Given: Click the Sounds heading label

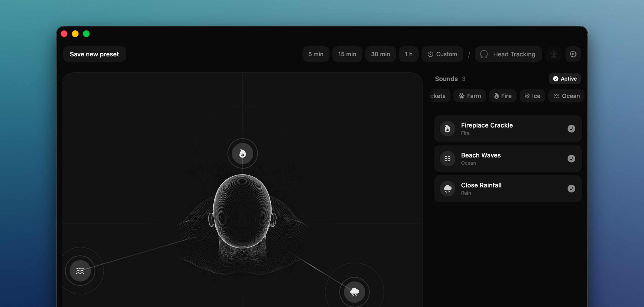Looking at the screenshot, I should click(446, 79).
